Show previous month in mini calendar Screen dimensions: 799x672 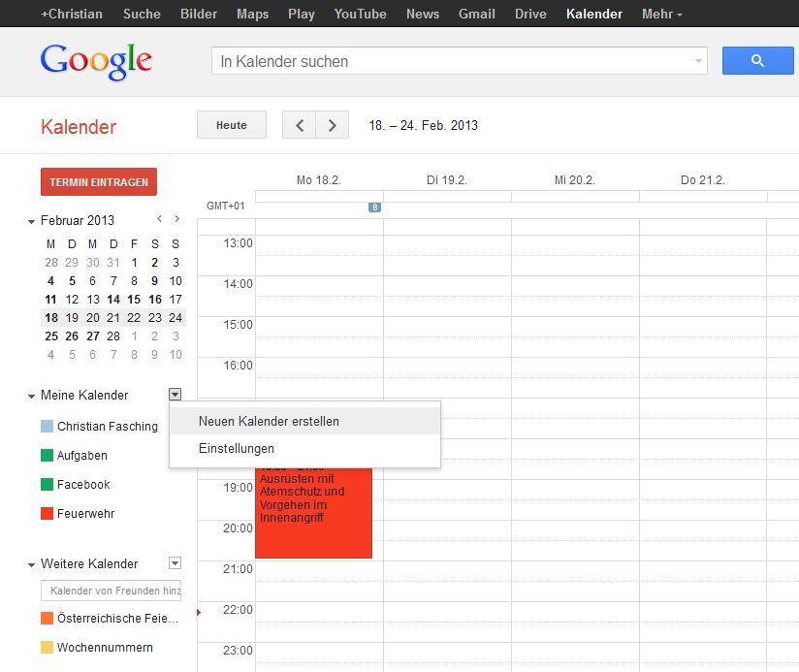point(159,219)
